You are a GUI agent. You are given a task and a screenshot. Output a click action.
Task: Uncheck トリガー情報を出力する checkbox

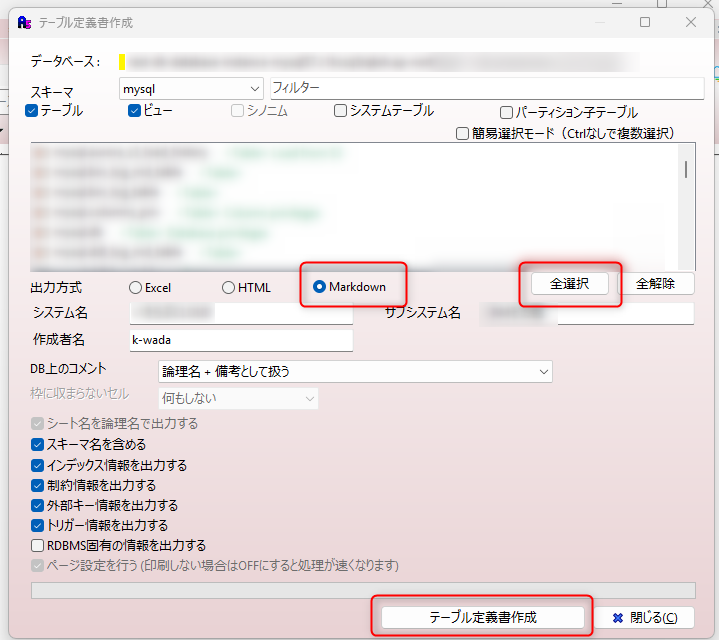tap(37, 525)
